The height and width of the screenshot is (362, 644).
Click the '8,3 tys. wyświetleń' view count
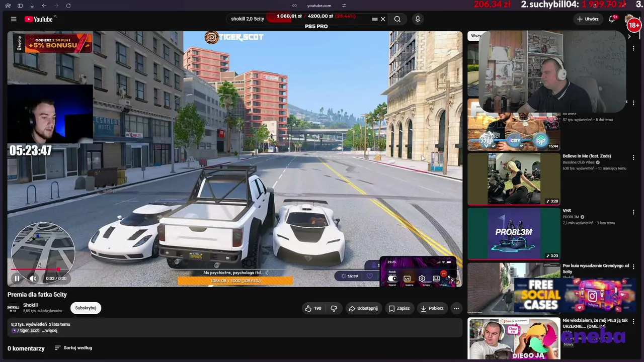[29, 324]
